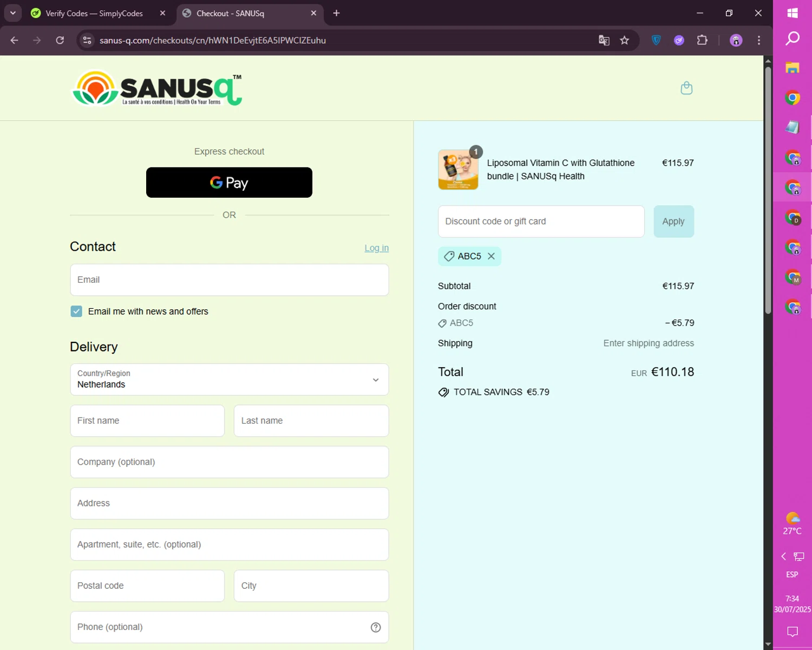The height and width of the screenshot is (650, 812).
Task: Open File Explorer from the taskbar
Action: coord(793,68)
